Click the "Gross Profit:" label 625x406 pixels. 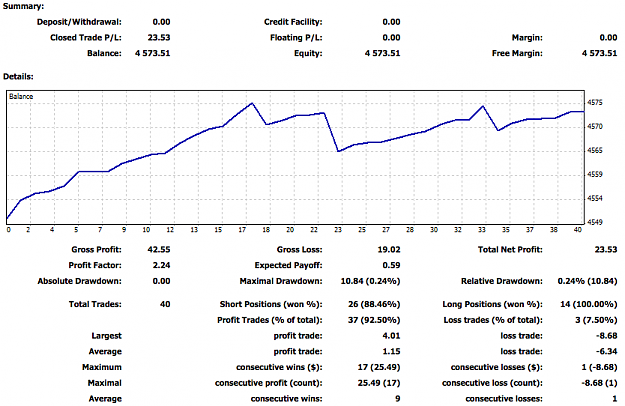tap(96, 250)
